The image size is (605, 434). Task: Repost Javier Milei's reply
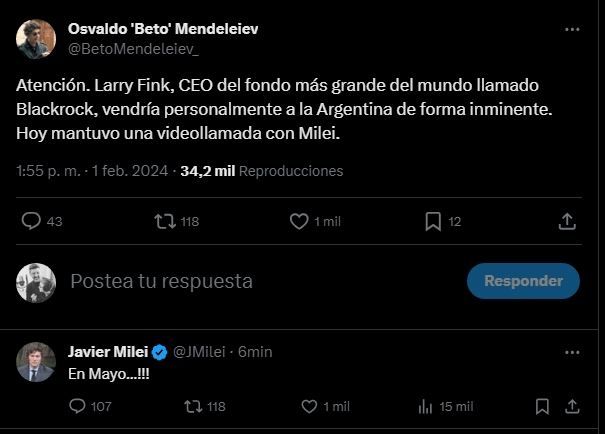click(193, 406)
